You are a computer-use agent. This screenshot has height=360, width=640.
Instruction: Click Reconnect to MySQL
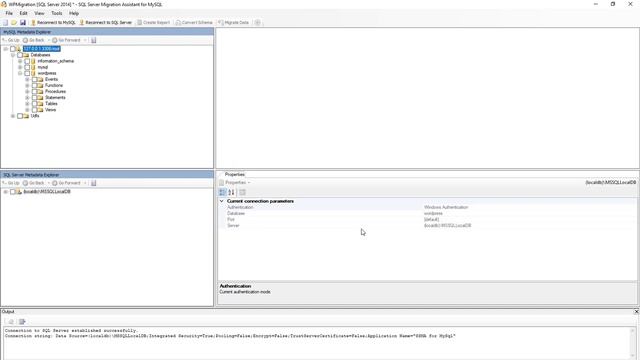point(53,22)
